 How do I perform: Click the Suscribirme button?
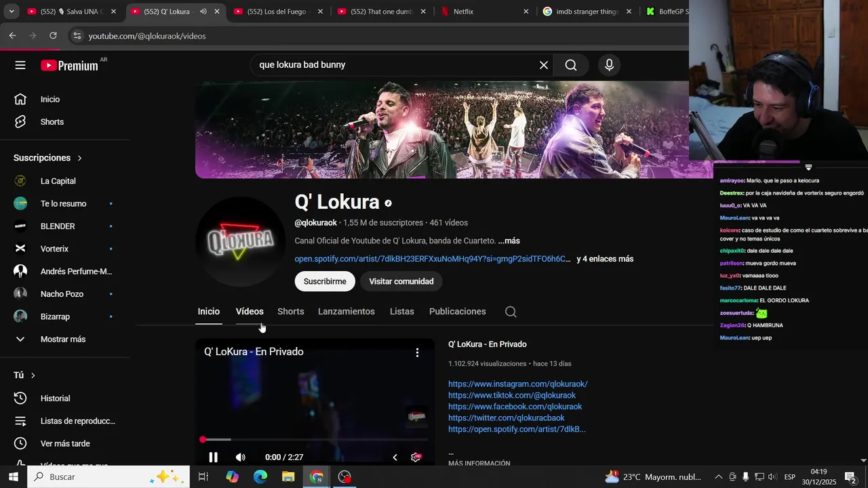pyautogui.click(x=325, y=281)
